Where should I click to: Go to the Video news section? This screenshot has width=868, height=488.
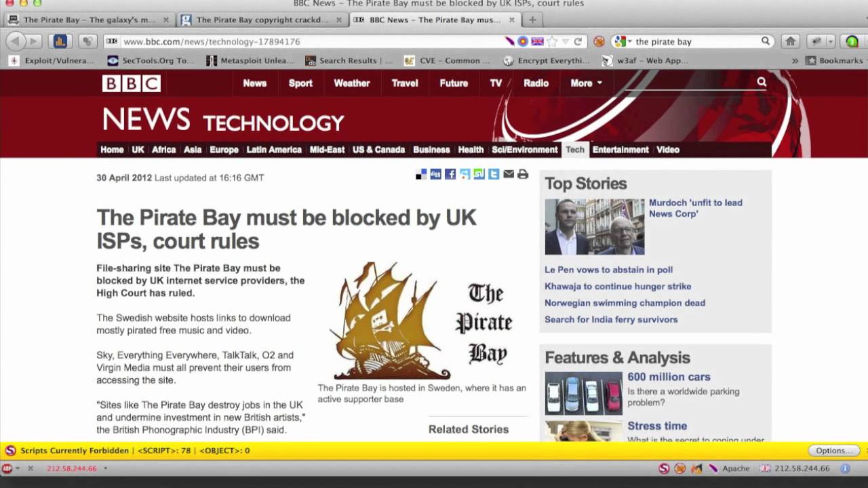668,150
